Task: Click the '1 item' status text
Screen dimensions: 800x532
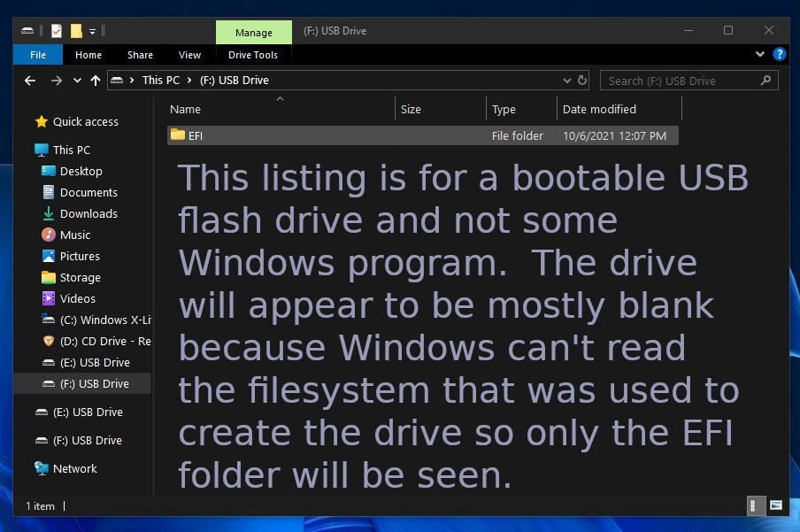Action: [x=41, y=506]
